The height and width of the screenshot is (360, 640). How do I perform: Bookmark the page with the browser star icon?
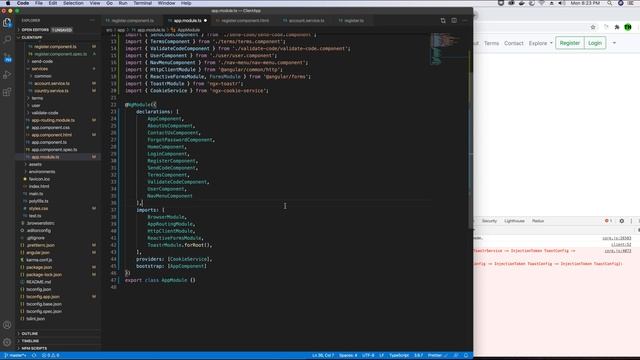tap(593, 27)
